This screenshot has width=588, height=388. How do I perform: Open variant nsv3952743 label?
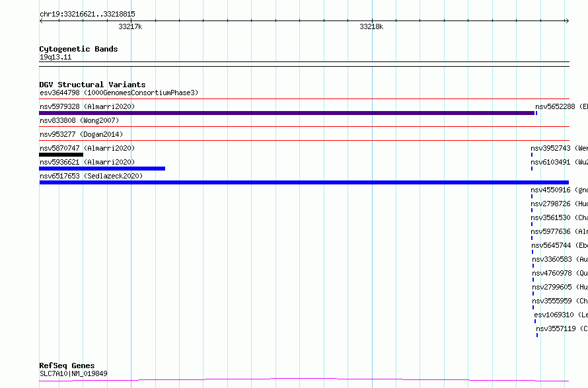pyautogui.click(x=559, y=148)
